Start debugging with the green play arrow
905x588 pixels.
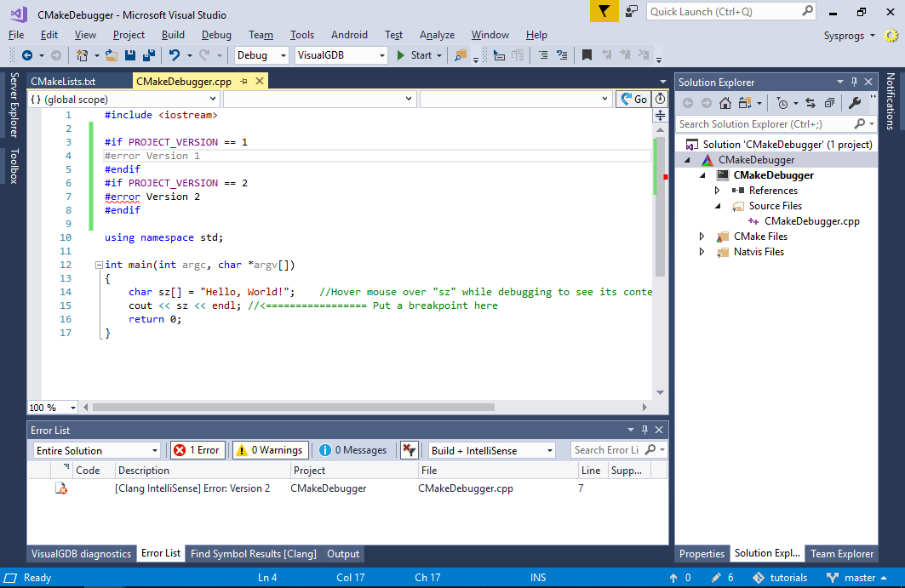point(400,55)
